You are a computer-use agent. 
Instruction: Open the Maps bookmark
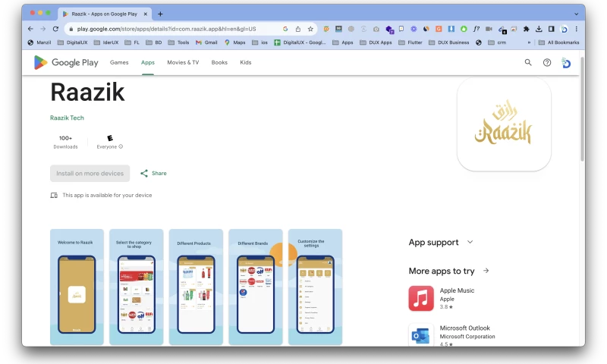click(235, 42)
